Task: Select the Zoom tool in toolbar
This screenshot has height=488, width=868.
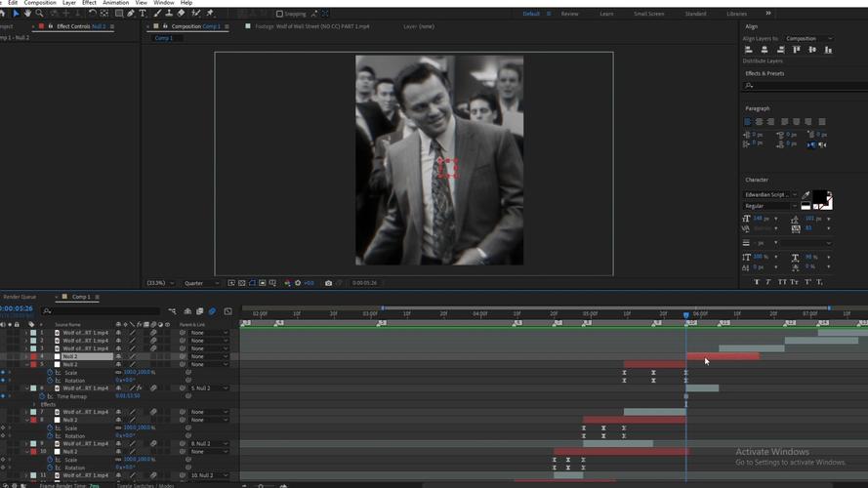Action: coord(39,14)
